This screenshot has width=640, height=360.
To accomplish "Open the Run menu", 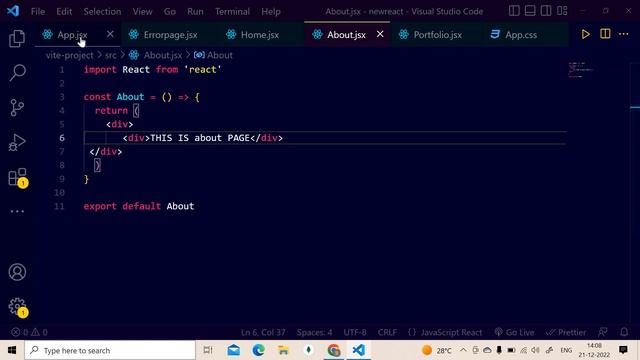I will [x=195, y=11].
